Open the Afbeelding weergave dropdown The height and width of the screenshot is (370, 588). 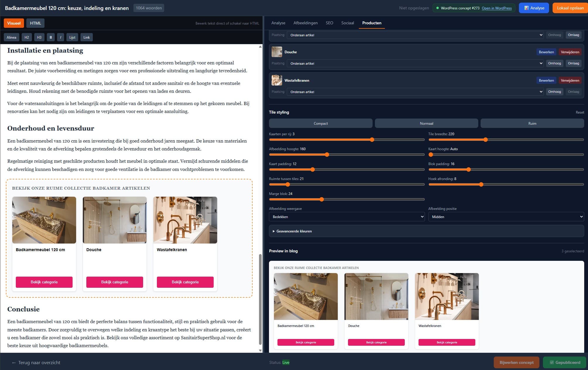click(347, 217)
